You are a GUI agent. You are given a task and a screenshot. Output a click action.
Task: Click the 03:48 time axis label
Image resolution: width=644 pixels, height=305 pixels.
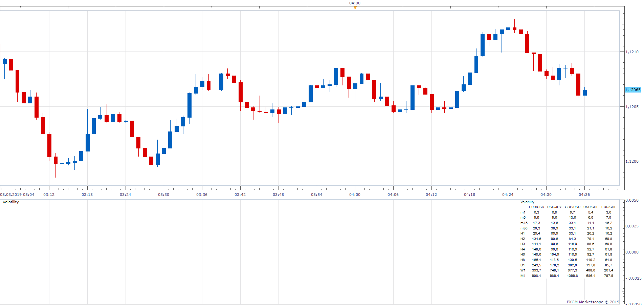click(279, 195)
